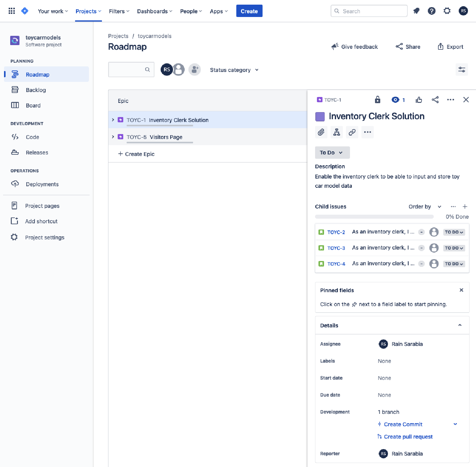
Task: Open Project pages in sidebar
Action: point(46,206)
